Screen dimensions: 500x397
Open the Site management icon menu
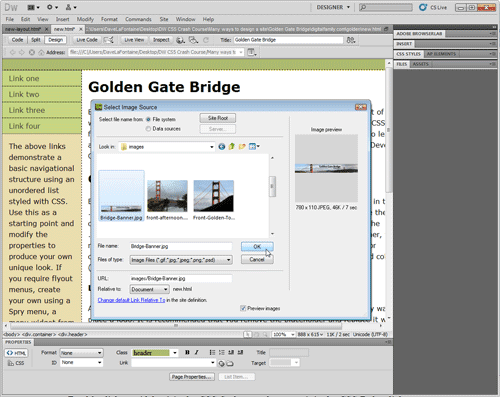point(70,7)
